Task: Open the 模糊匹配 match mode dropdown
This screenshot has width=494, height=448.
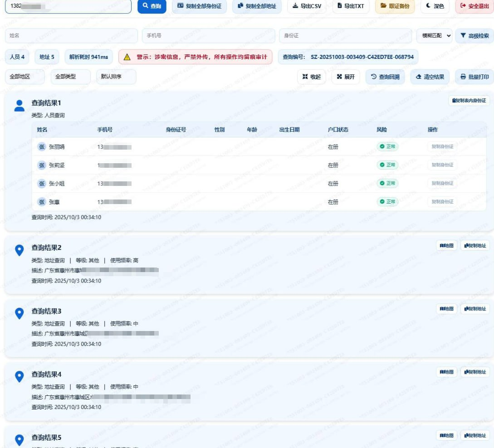Action: pos(434,35)
